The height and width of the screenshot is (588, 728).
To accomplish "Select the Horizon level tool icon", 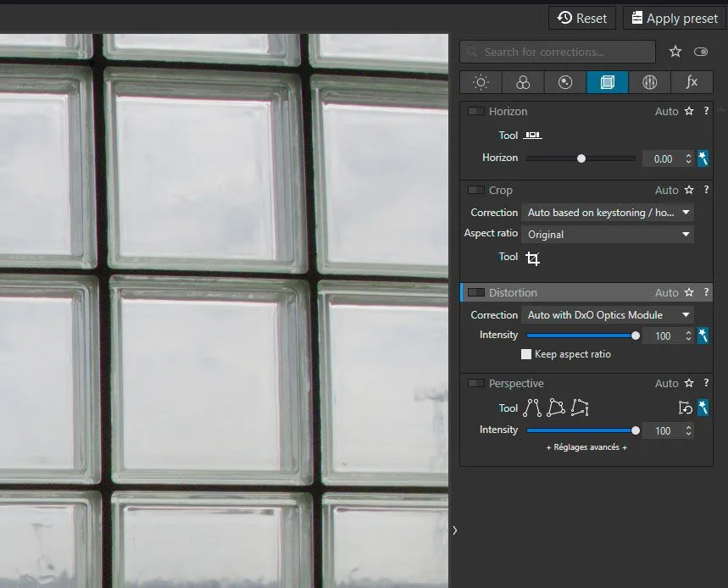I will (532, 136).
